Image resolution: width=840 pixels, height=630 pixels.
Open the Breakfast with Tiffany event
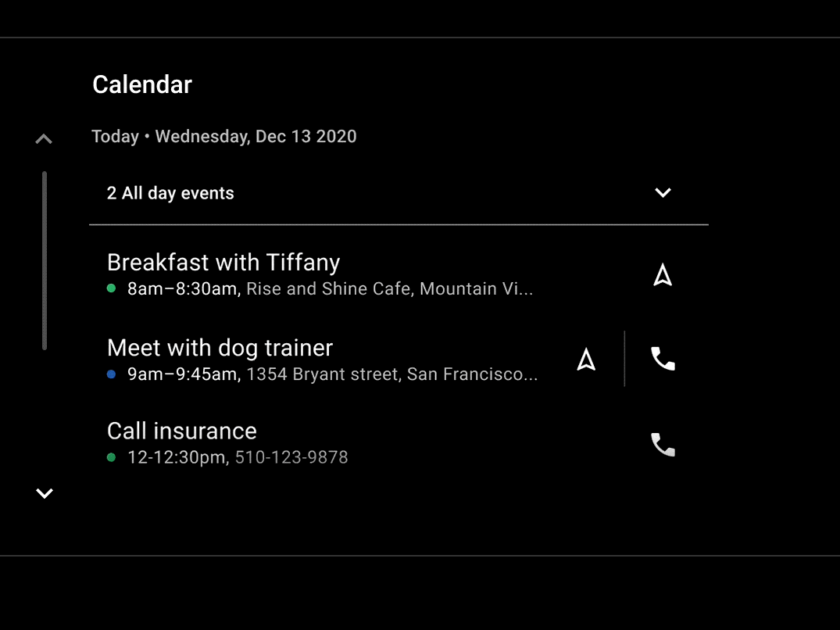pos(223,263)
